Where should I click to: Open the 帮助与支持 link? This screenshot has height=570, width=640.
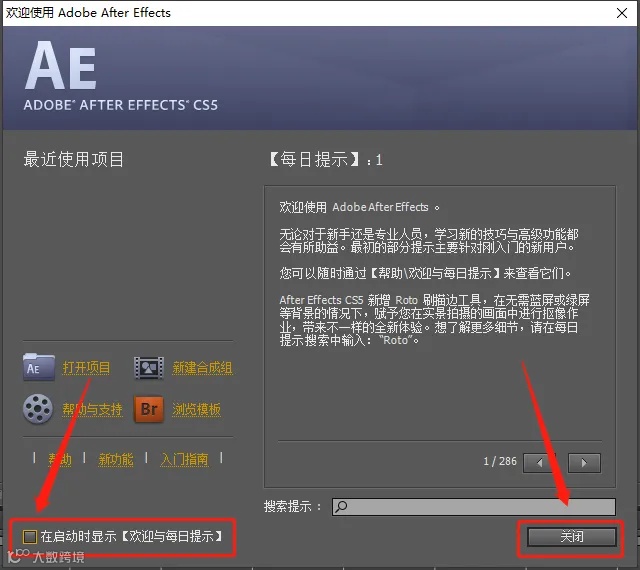[92, 409]
